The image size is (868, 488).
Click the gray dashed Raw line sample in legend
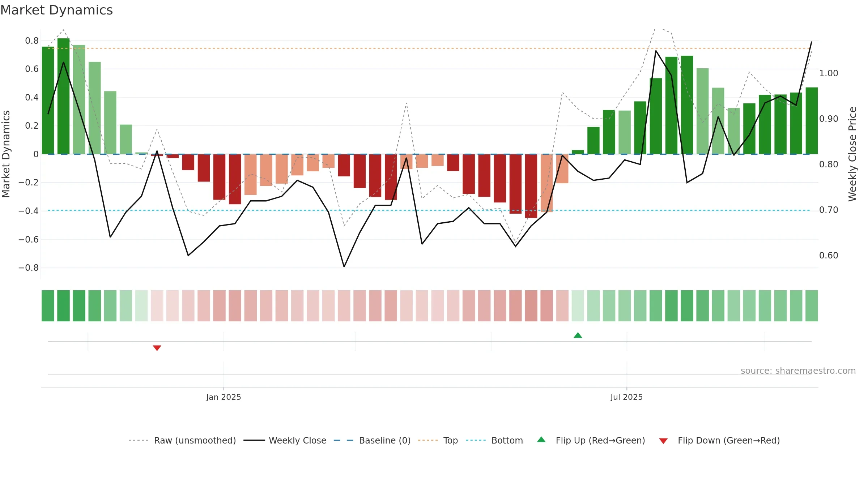point(139,440)
